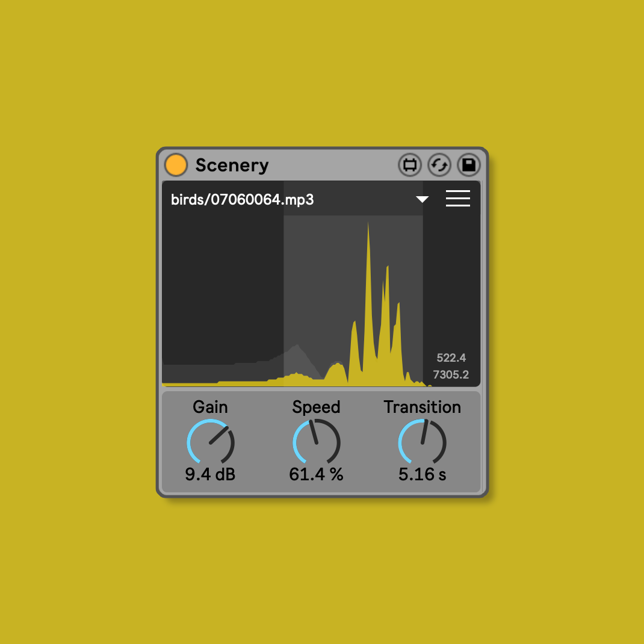Select the 61.4 % speed value
The width and height of the screenshot is (644, 644).
(x=316, y=474)
